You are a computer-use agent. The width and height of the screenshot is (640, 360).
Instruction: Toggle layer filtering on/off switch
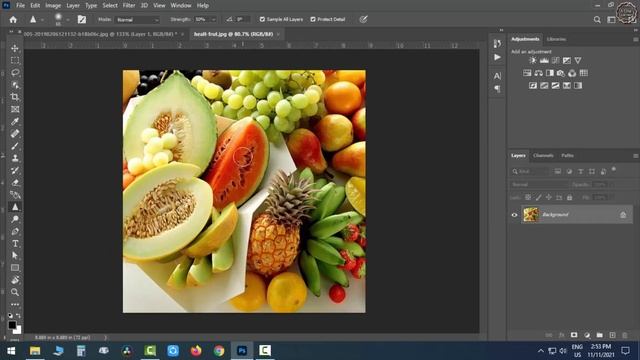(613, 169)
